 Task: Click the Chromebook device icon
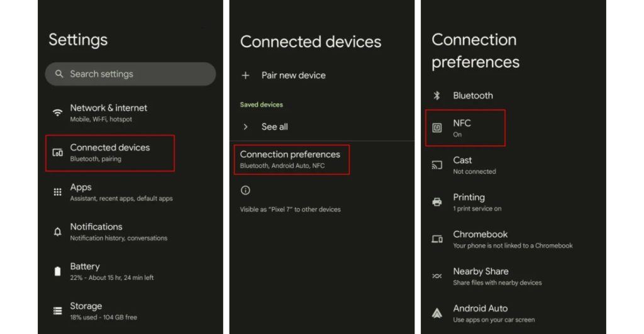tap(437, 239)
